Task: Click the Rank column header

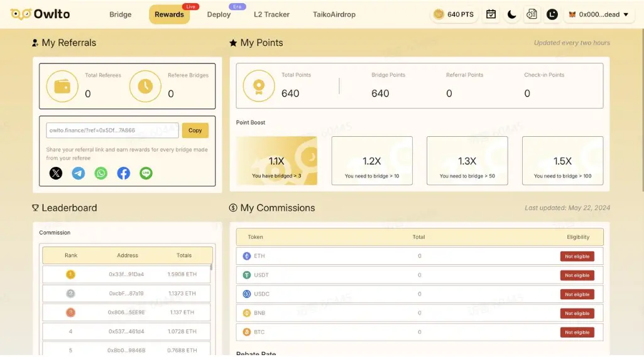Action: [x=71, y=255]
